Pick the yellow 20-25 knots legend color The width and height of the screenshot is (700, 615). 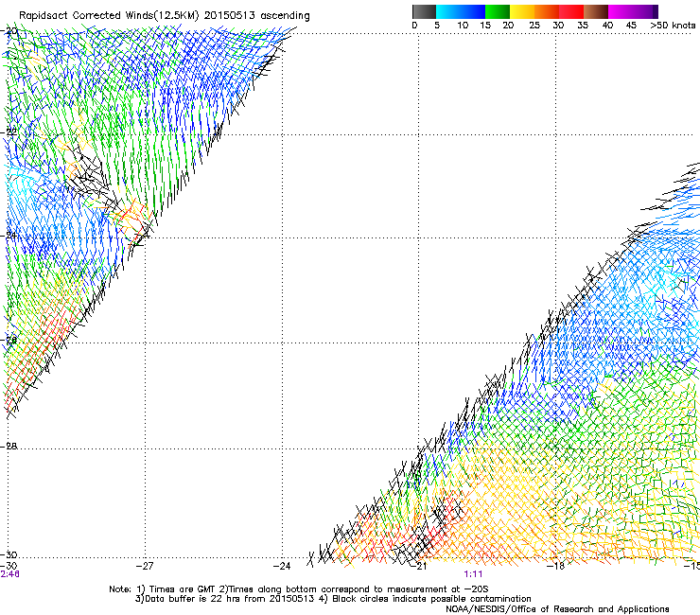click(x=522, y=11)
